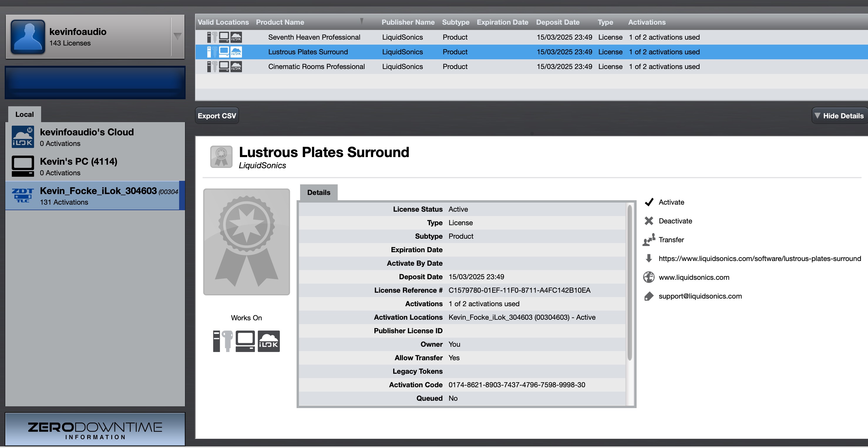
Task: Click Deposit Date value in details
Action: click(476, 277)
